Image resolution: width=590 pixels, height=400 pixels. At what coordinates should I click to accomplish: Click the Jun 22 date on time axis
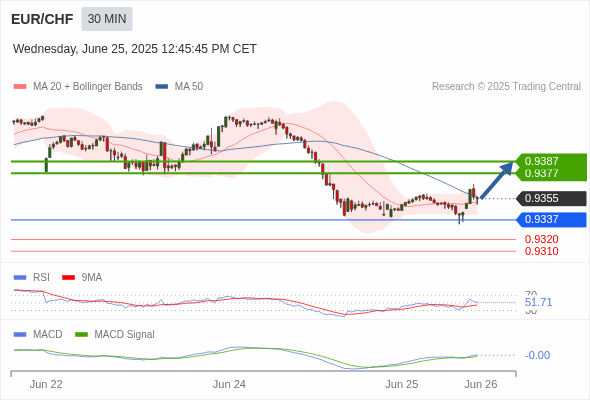[46, 384]
